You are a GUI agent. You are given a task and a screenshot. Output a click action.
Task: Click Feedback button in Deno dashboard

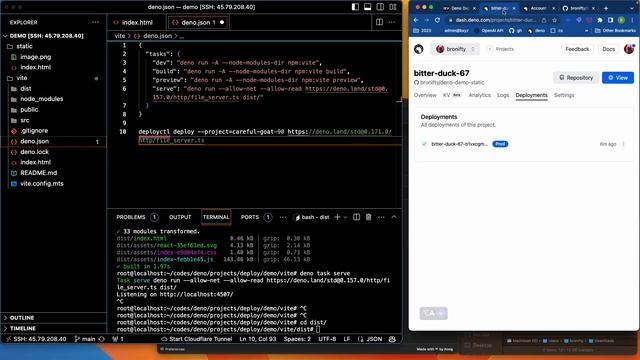577,49
